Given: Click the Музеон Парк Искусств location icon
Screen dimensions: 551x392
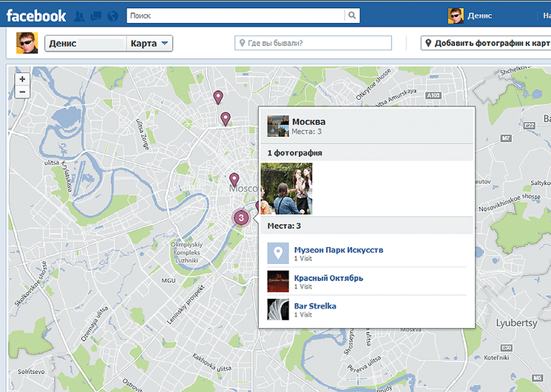Looking at the screenshot, I should (x=277, y=254).
